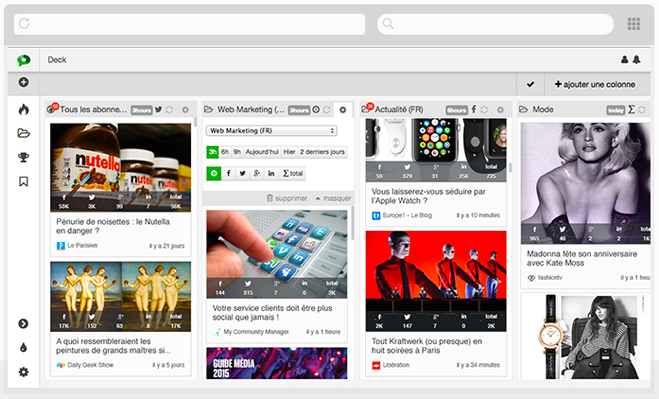Click the ajouter une colonne button

point(595,85)
